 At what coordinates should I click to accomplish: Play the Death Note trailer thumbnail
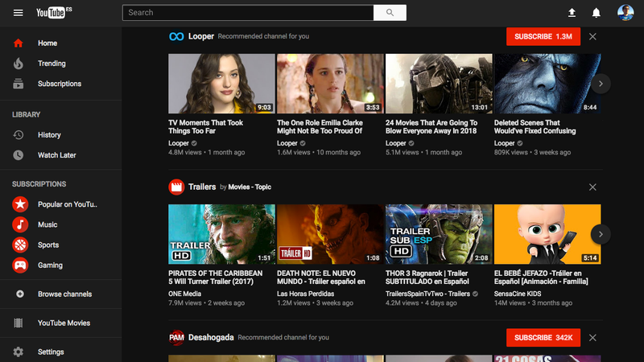[x=330, y=234]
